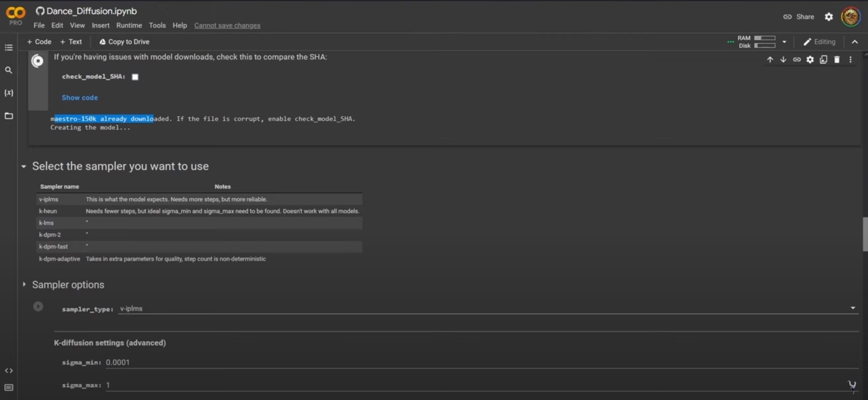Open the Runtime menu

(x=129, y=25)
